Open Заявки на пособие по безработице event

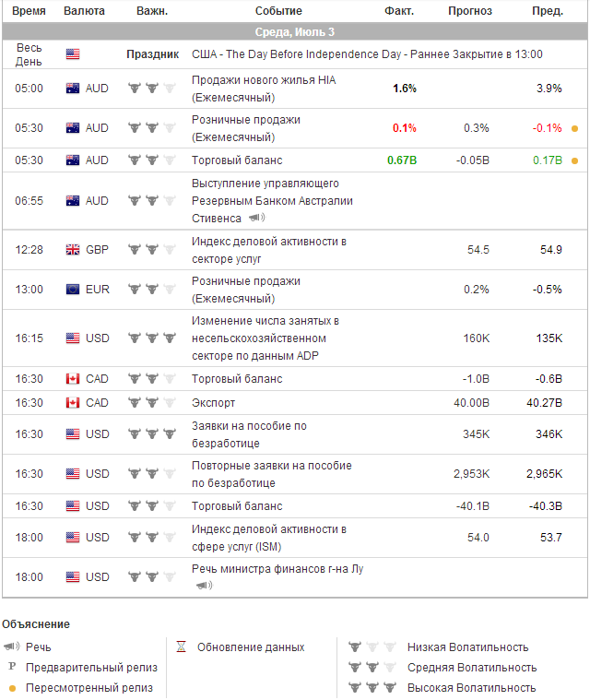[249, 433]
